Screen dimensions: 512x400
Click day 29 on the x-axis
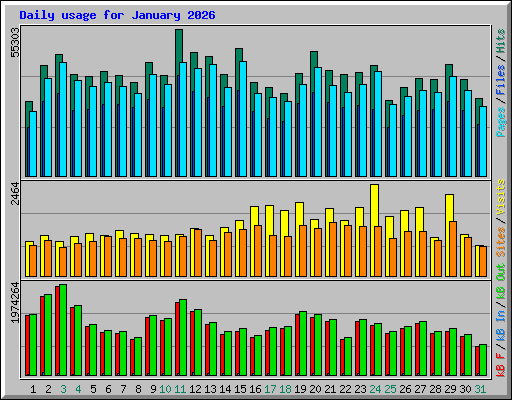click(450, 389)
